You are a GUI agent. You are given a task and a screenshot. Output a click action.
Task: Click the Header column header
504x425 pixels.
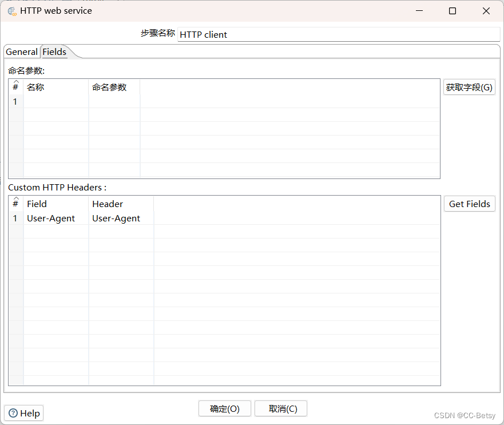(108, 204)
